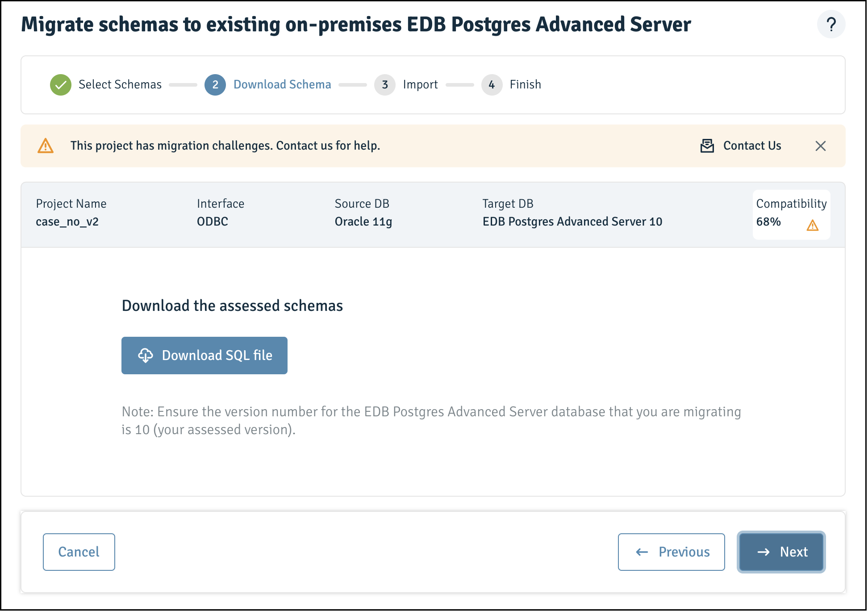Select the Download Schema step label
Screen dimensions: 868x611
[282, 85]
